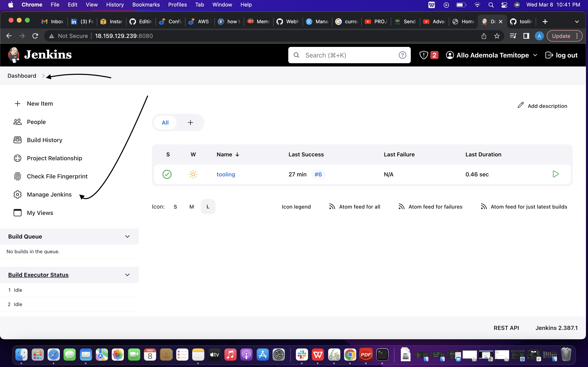Collapse the Build Executor Status panel
This screenshot has width=588, height=367.
[x=127, y=275]
